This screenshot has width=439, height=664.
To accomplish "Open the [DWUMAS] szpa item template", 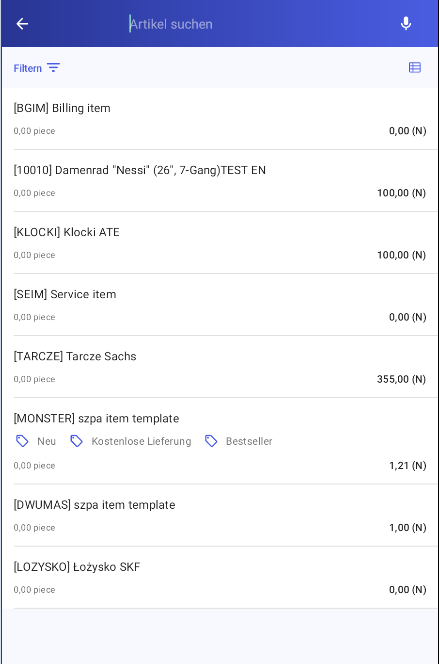I will (219, 516).
